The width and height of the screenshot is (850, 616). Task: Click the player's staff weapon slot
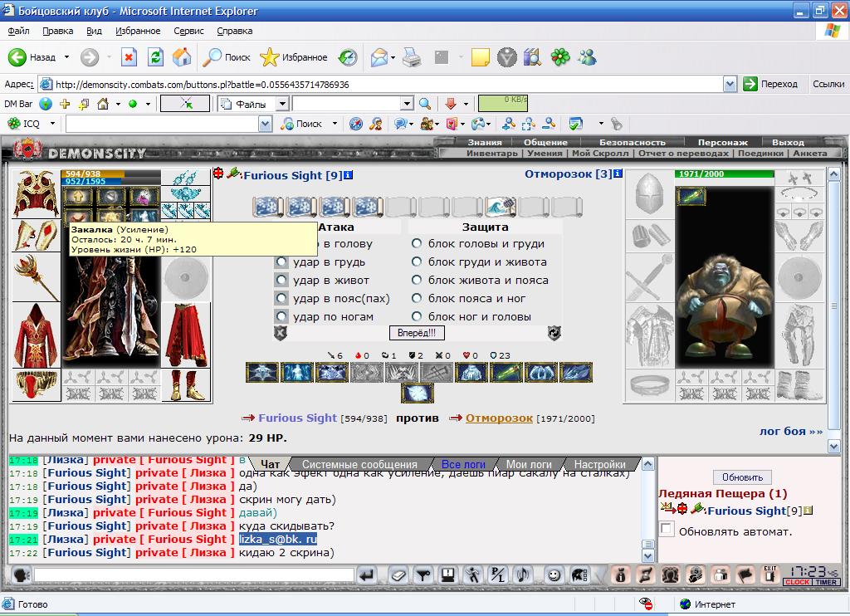pyautogui.click(x=36, y=277)
